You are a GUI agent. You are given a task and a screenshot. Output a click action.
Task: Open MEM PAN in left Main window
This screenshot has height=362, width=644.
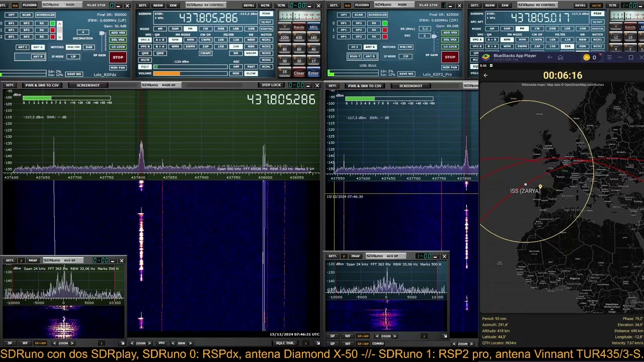tap(118, 68)
